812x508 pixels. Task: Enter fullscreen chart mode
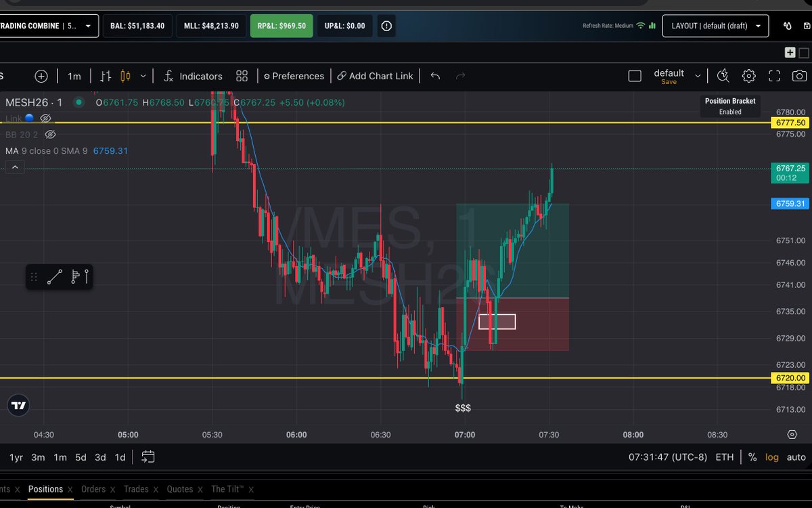pos(774,76)
